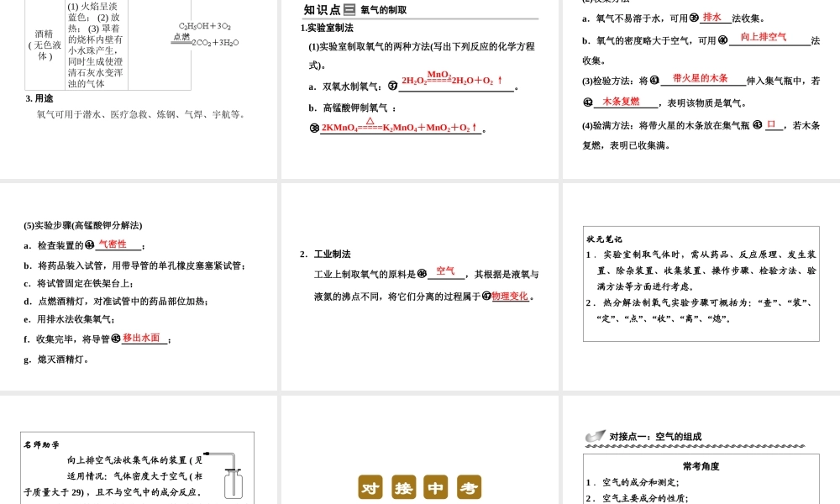Click step d. 点燃酒精灯
Viewport: 840px width, 504px height.
coord(116,302)
